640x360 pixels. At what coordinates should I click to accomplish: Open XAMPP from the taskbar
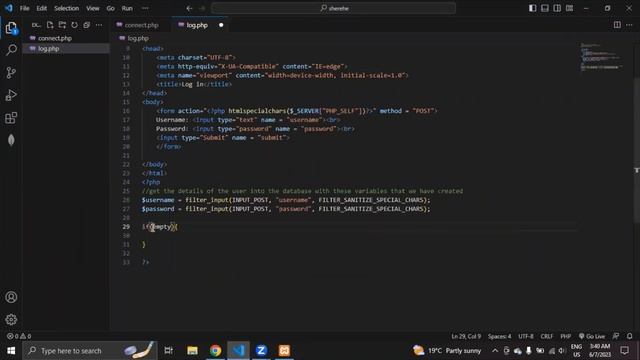point(284,351)
